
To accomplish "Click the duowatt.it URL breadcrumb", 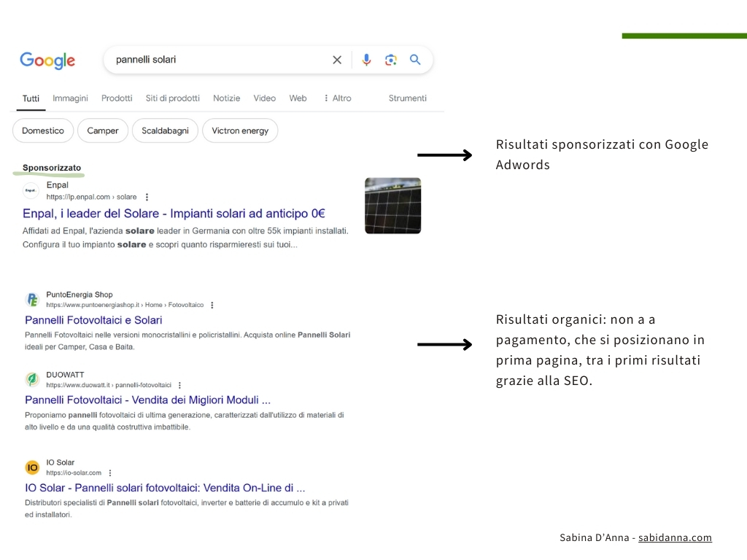I will point(109,385).
